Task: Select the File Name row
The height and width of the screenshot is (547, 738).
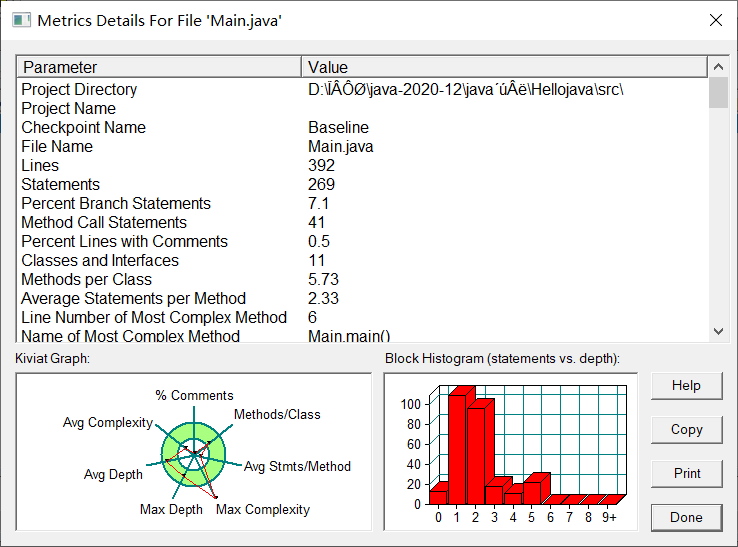Action: click(362, 146)
